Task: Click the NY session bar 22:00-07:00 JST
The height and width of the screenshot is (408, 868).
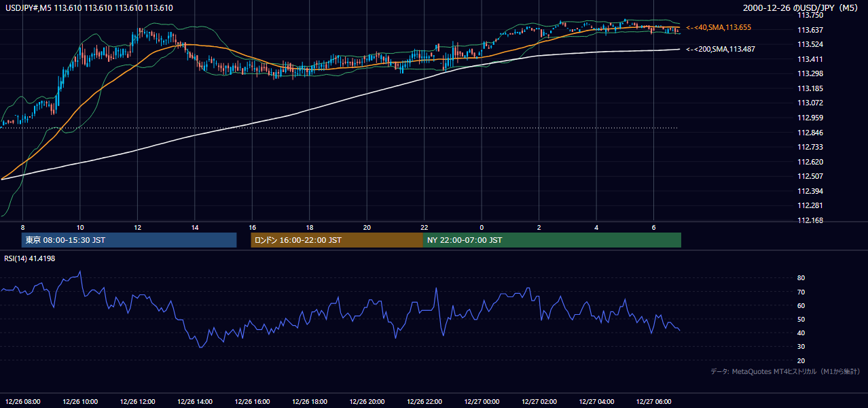Action: click(x=552, y=240)
